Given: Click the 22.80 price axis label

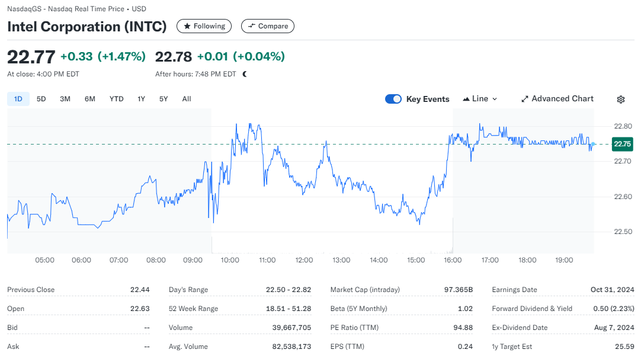Looking at the screenshot, I should [x=623, y=126].
